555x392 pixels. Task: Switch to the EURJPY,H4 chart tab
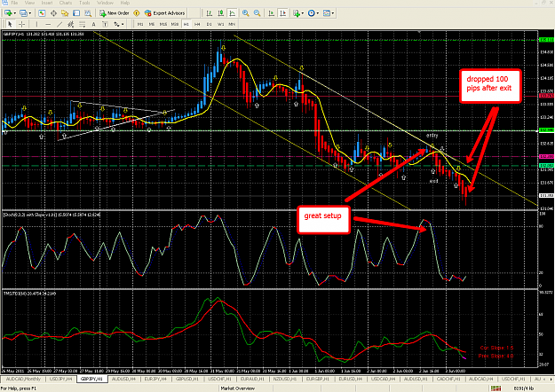click(x=155, y=379)
